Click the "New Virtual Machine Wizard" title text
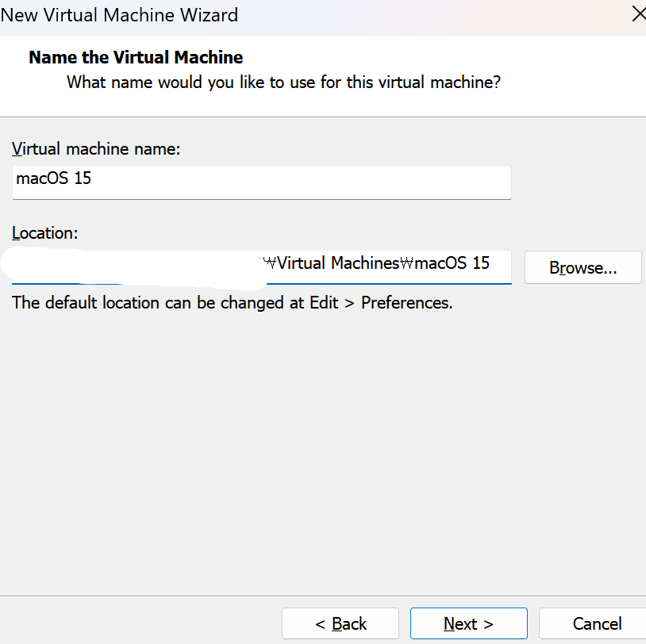Image resolution: width=646 pixels, height=644 pixels. pyautogui.click(x=119, y=14)
